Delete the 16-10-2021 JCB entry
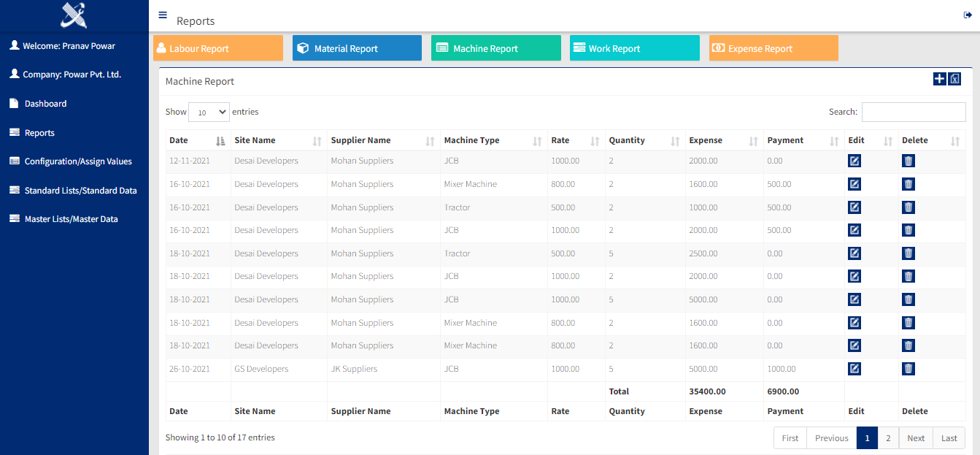The image size is (980, 455). click(908, 230)
